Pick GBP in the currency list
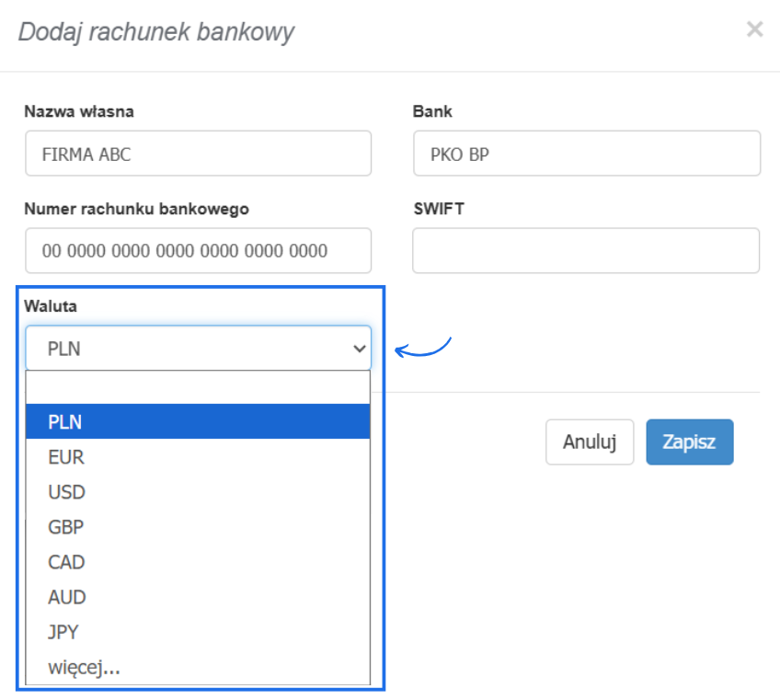Image resolution: width=780 pixels, height=700 pixels. click(x=198, y=526)
